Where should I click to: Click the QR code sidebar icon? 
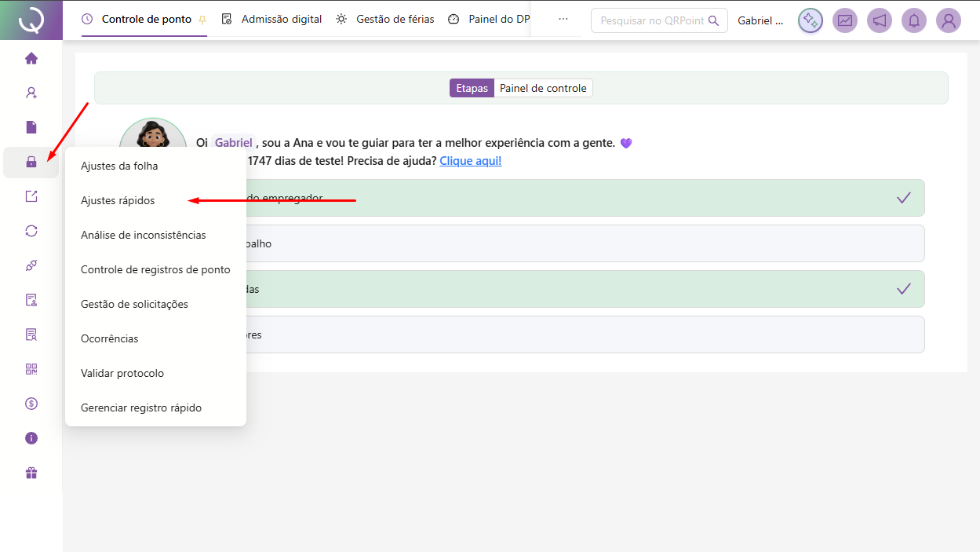[31, 369]
